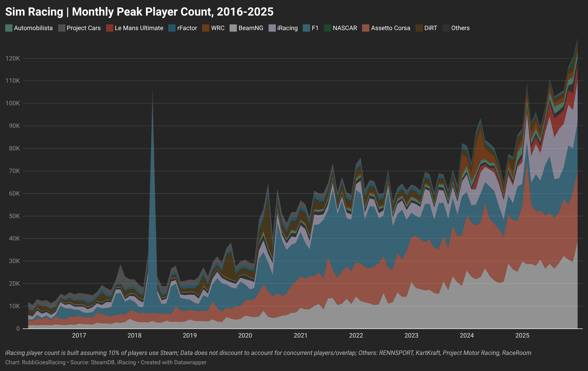The height and width of the screenshot is (371, 588).
Task: Click the DiRT legend color swatch
Action: coord(419,28)
